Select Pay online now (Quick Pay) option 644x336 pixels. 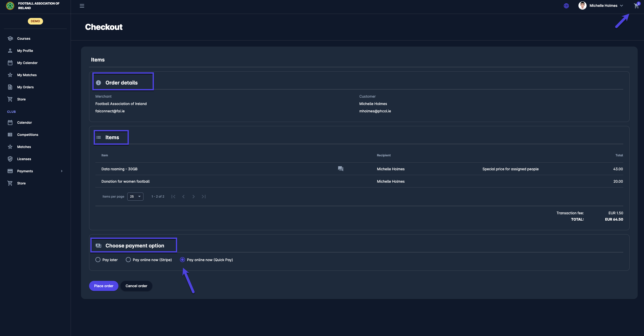(x=182, y=260)
